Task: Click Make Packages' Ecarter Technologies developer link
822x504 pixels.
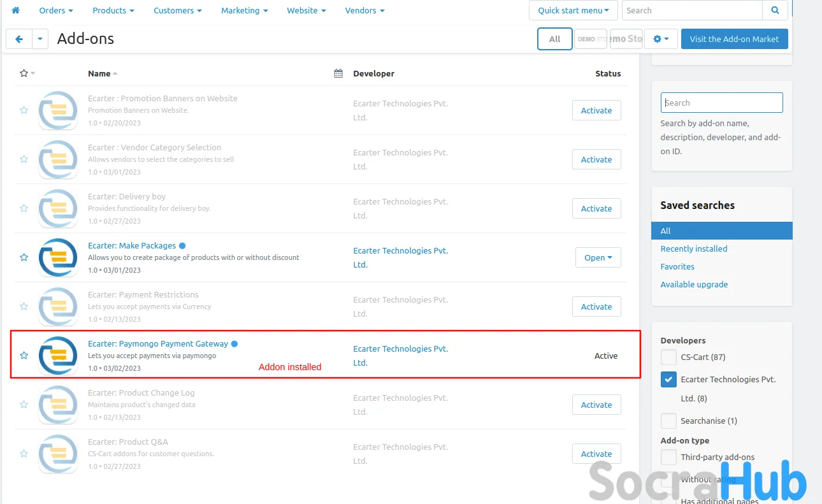Action: [401, 257]
